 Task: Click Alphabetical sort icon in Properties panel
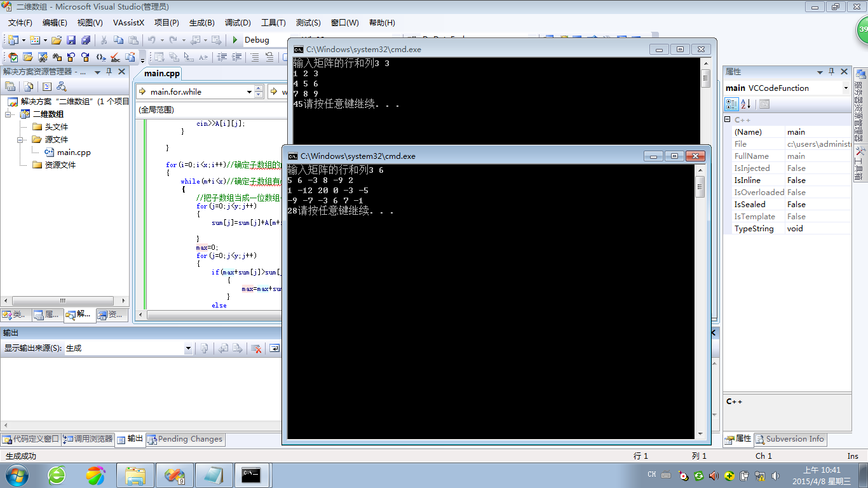click(746, 104)
